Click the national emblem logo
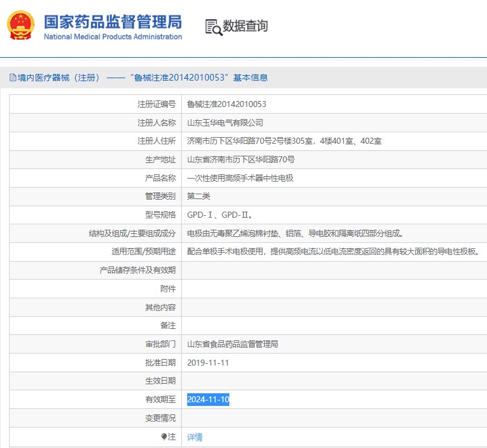Image resolution: width=487 pixels, height=448 pixels. point(20,25)
